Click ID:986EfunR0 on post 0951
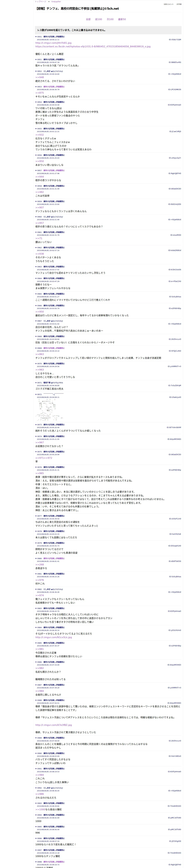The image size is (186, 868). [x=175, y=62]
